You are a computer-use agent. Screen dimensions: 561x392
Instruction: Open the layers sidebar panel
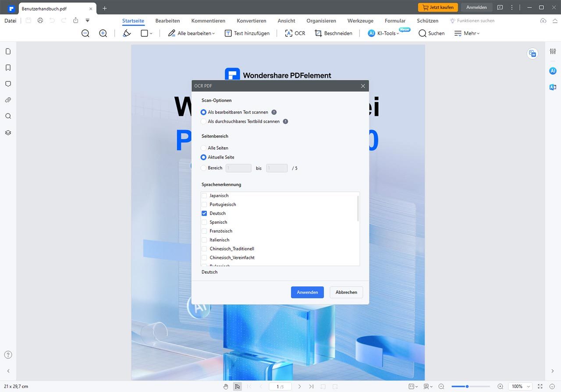[x=8, y=132]
